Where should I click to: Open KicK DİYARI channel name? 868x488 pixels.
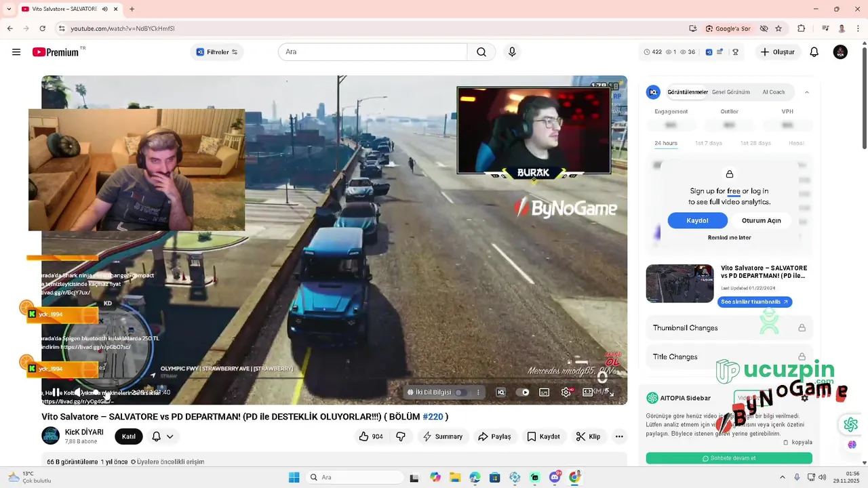pyautogui.click(x=84, y=432)
